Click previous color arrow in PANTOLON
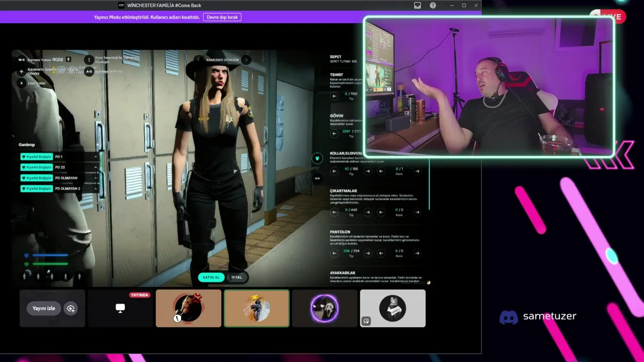 [381, 253]
